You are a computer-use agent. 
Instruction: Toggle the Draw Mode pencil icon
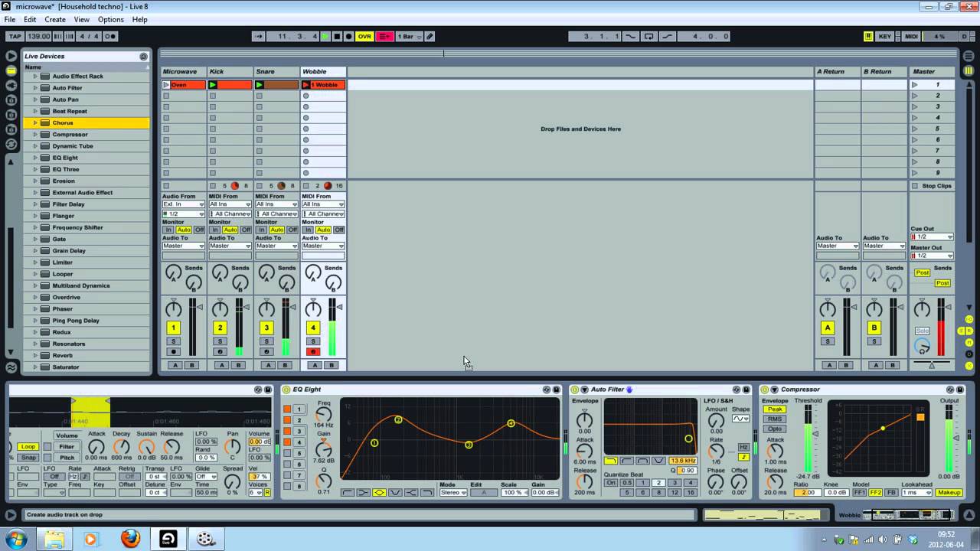pyautogui.click(x=430, y=36)
